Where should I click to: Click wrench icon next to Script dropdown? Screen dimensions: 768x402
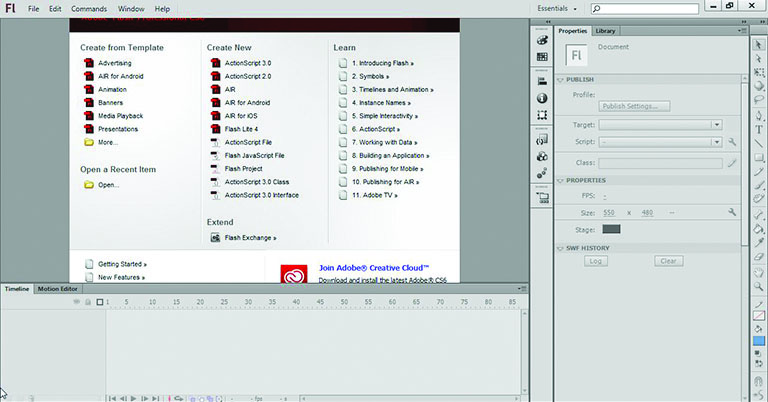[732, 142]
